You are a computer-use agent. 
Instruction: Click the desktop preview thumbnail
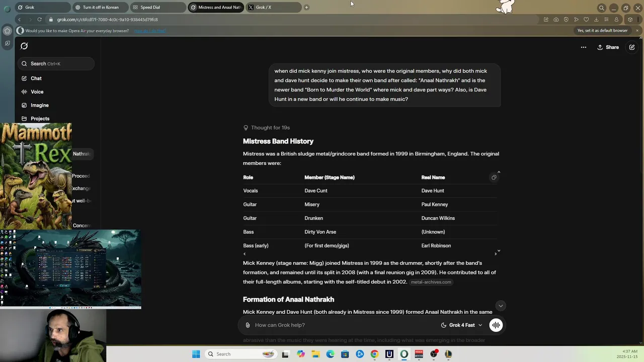(70, 269)
